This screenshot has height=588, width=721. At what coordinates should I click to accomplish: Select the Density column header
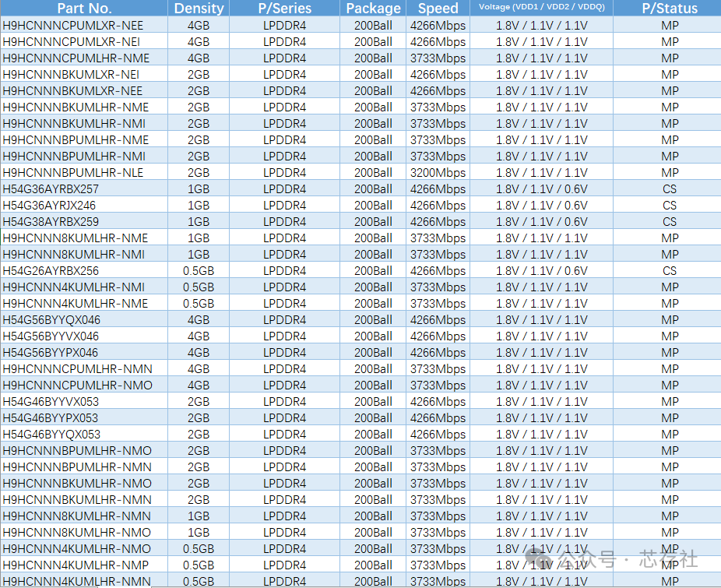199,8
